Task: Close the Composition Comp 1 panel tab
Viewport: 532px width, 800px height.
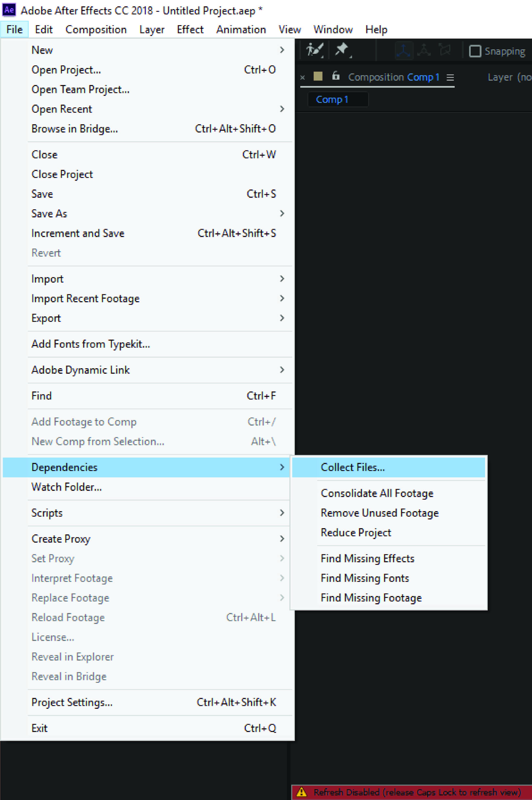Action: click(302, 78)
